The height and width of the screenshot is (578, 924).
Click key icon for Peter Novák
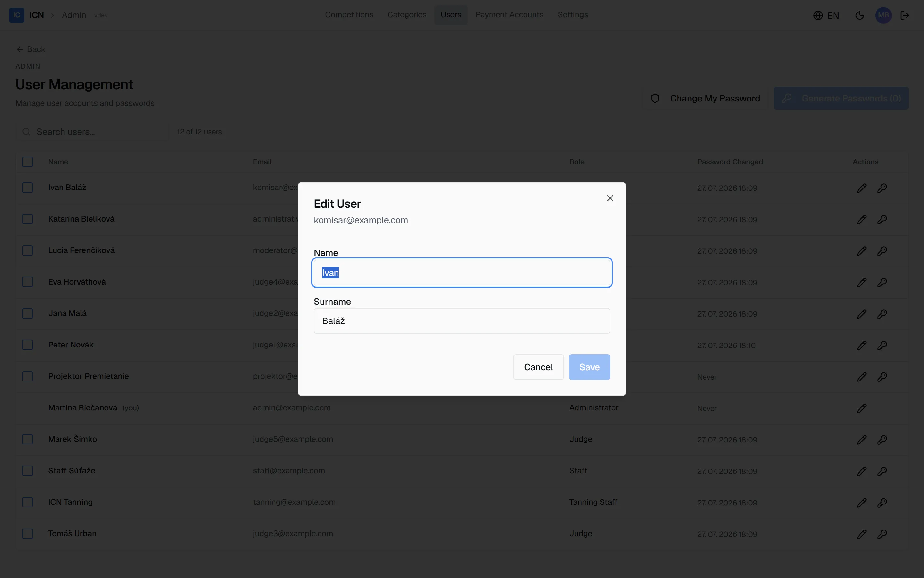882,346
